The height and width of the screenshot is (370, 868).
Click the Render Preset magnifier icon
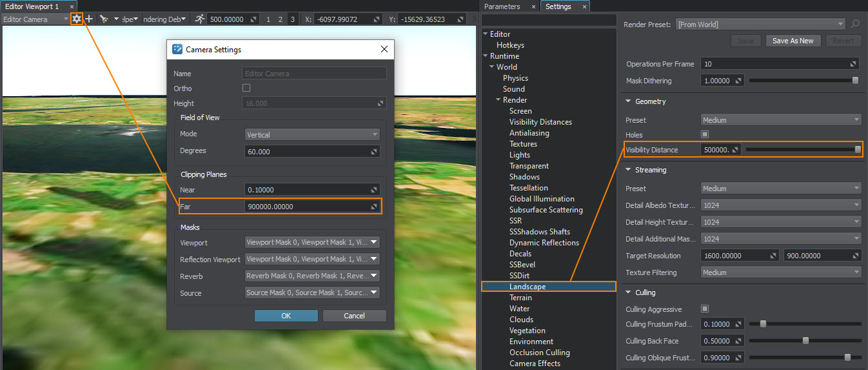pos(856,25)
